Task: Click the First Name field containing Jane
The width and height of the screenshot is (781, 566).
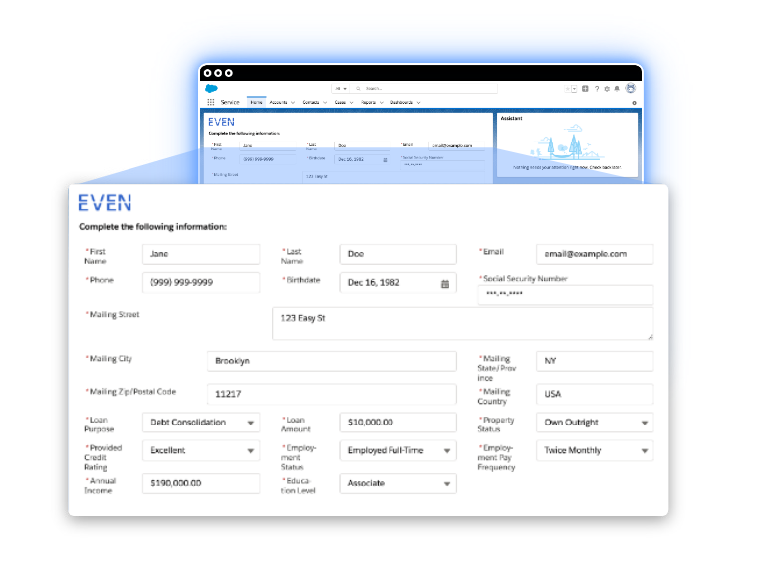Action: coord(201,254)
